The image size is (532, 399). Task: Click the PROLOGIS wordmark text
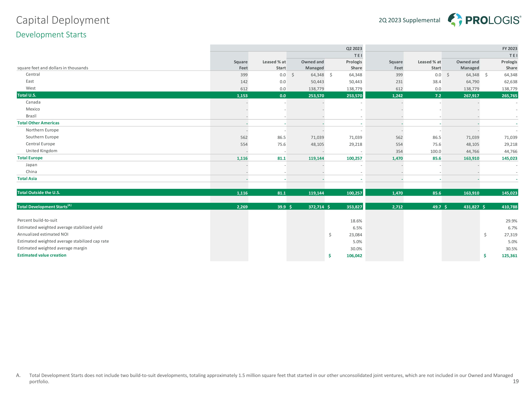coord(493,20)
